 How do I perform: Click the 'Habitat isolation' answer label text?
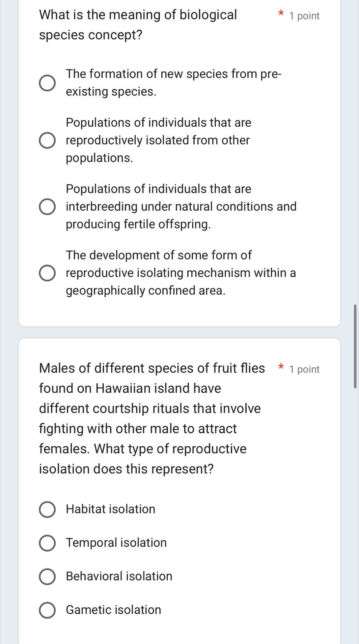click(110, 509)
